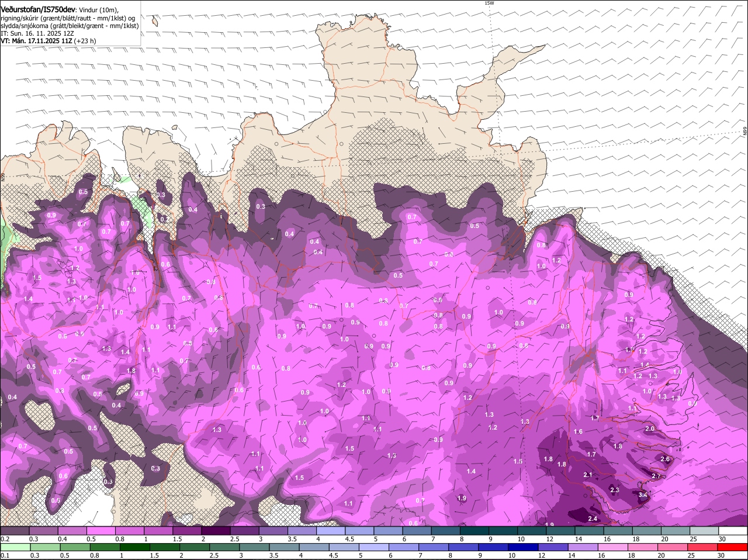Click the 2.3 precipitation value on map

point(614,489)
